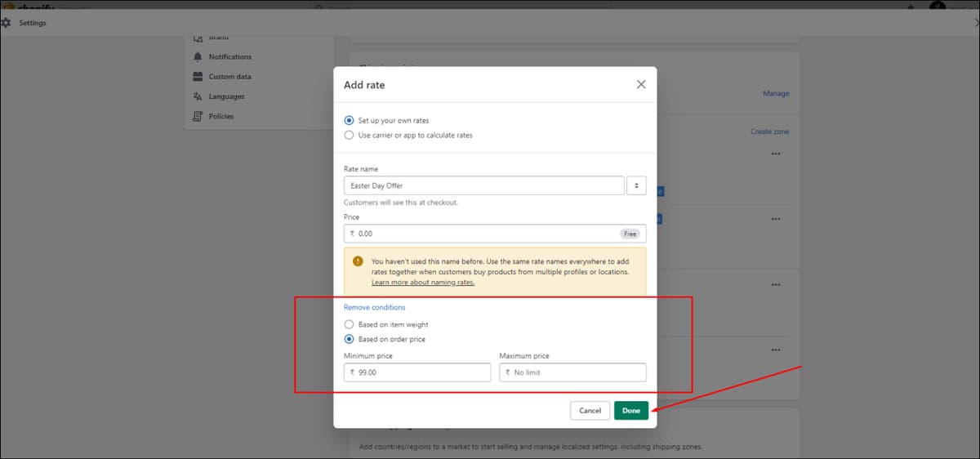Choose Based on order price option
This screenshot has width=980, height=459.
pyautogui.click(x=350, y=339)
